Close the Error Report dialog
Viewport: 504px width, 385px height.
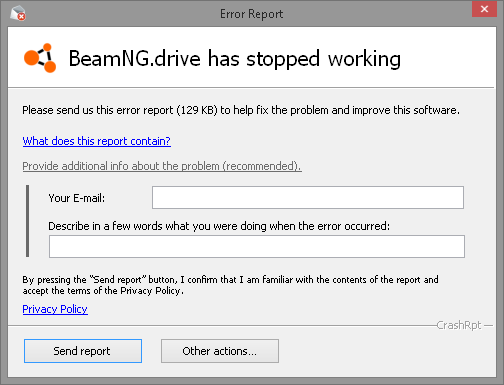pos(484,9)
